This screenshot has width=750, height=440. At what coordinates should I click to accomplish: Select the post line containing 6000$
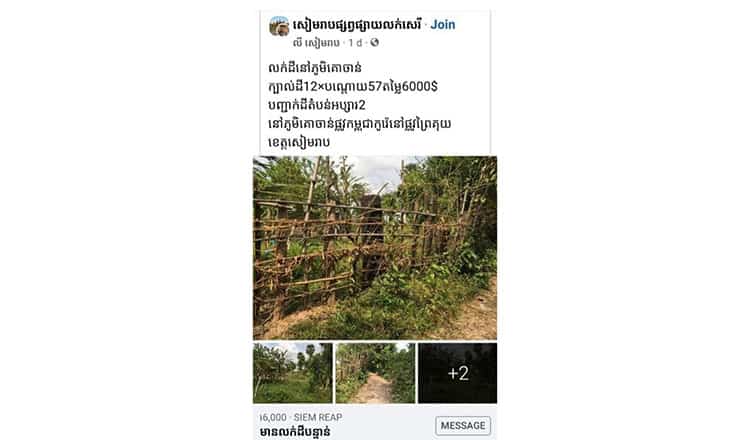pyautogui.click(x=353, y=87)
